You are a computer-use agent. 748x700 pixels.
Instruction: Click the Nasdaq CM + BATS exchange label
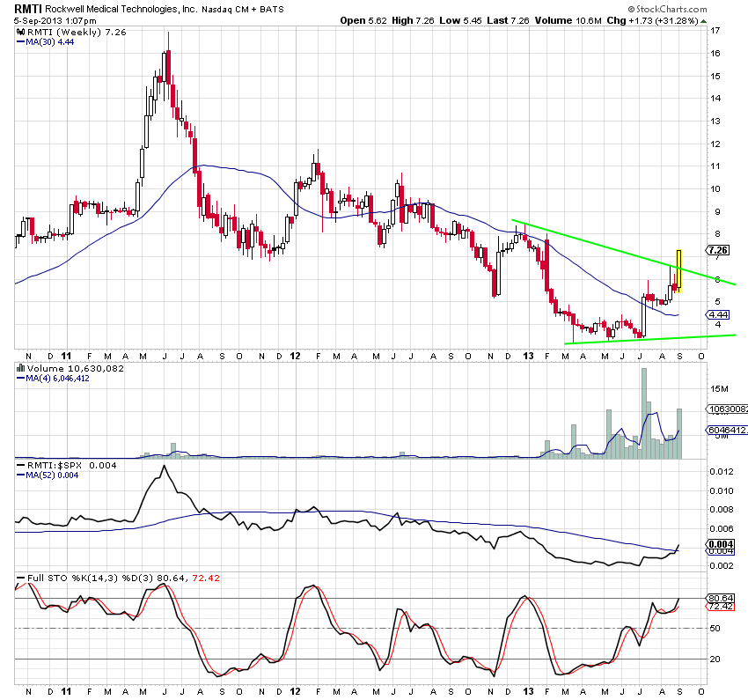[x=243, y=10]
